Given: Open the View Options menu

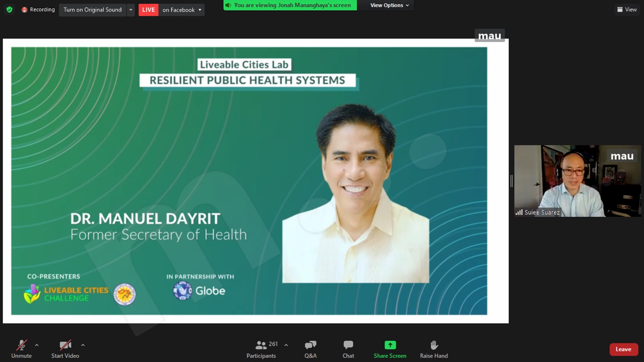Looking at the screenshot, I should pyautogui.click(x=389, y=5).
